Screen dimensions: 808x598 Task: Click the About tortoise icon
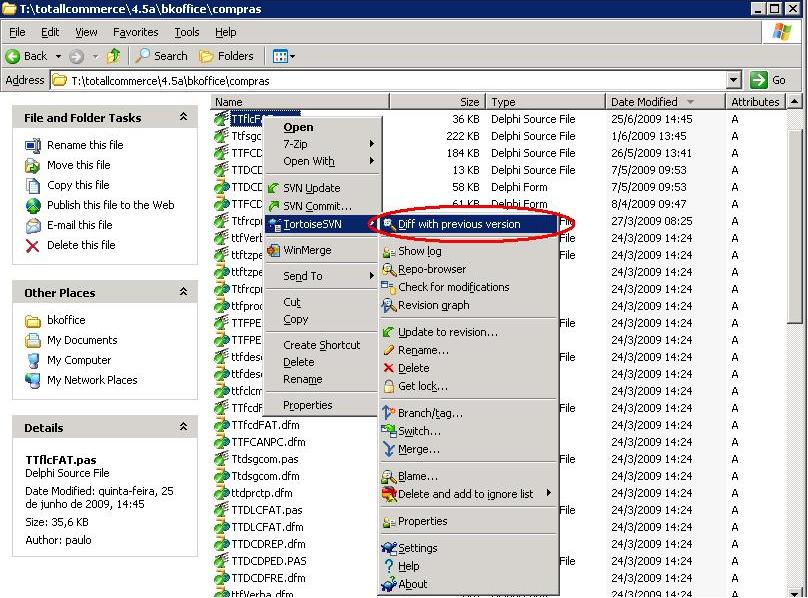click(389, 584)
